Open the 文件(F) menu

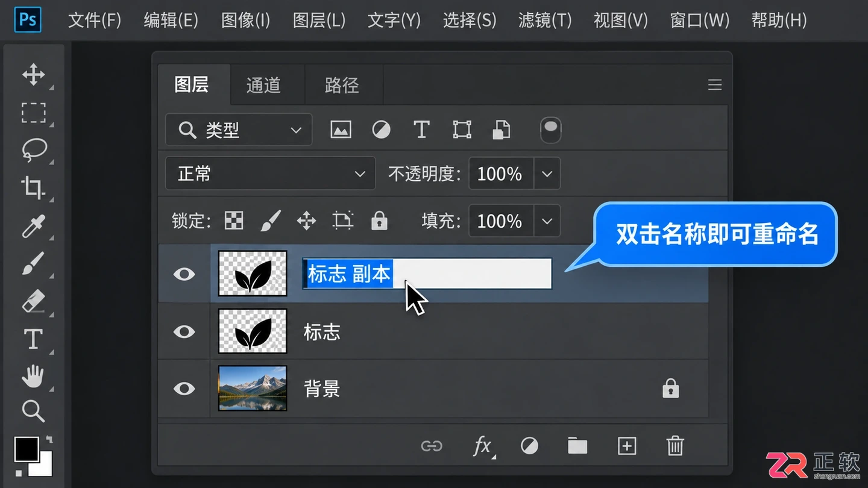(95, 20)
